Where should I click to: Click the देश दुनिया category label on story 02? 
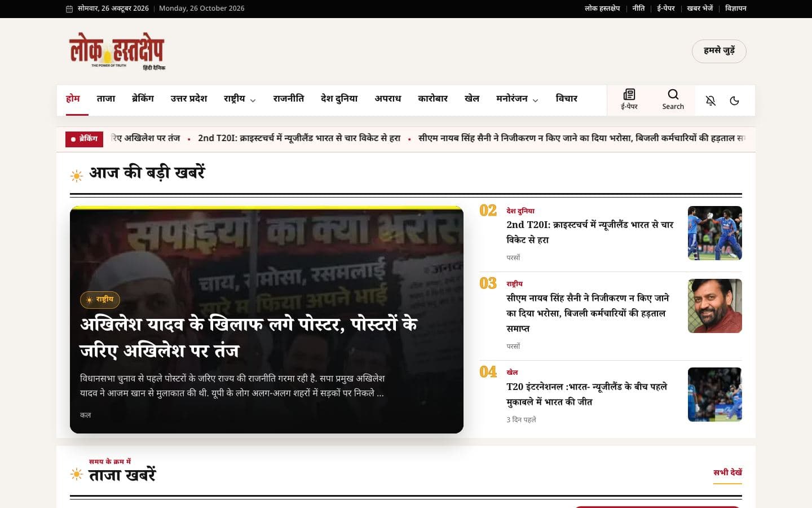click(520, 211)
